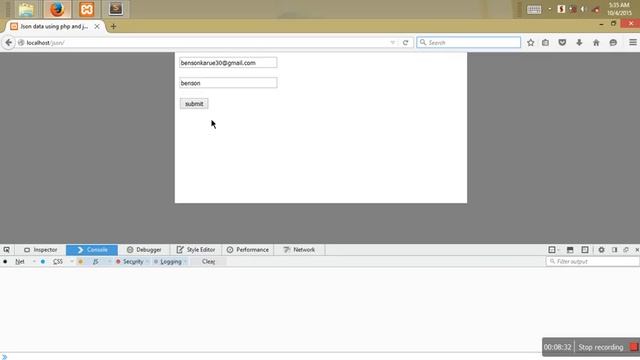The height and width of the screenshot is (360, 640).
Task: Reload the current page
Action: coord(405,42)
